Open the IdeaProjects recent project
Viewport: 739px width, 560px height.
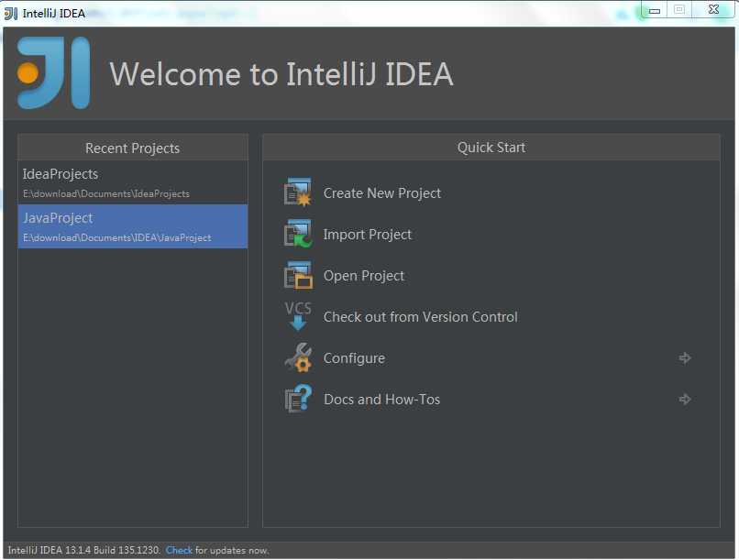coord(133,182)
